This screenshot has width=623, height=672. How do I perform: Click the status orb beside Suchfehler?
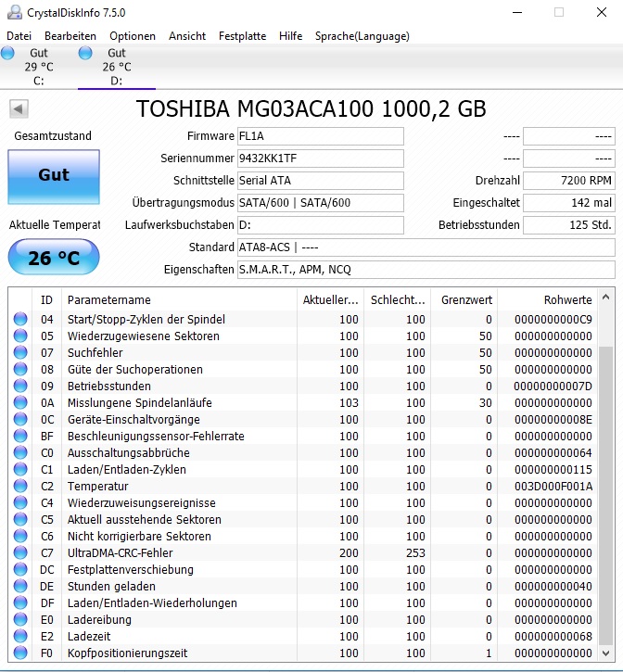point(20,353)
